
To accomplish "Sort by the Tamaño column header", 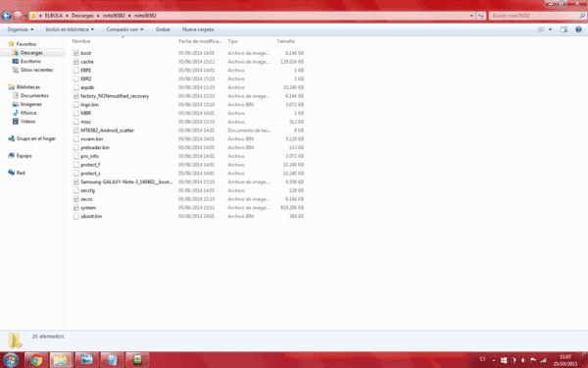I will point(286,41).
